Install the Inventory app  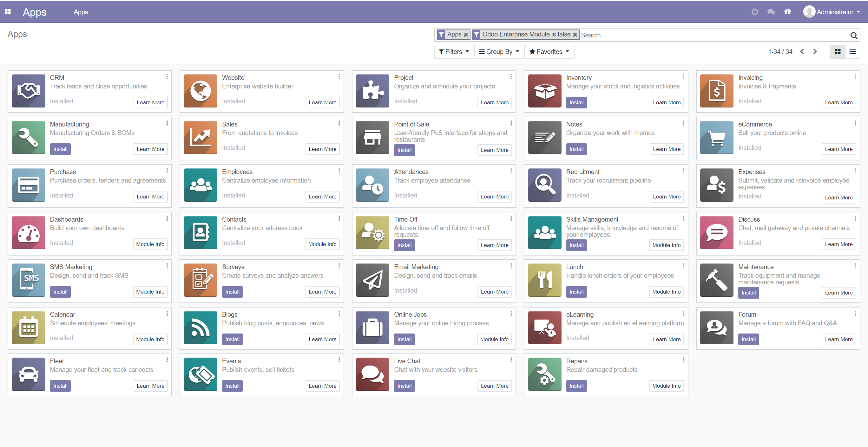click(x=576, y=102)
